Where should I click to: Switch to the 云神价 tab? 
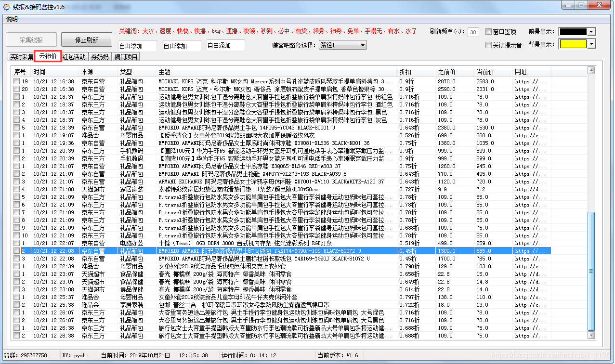coord(48,56)
